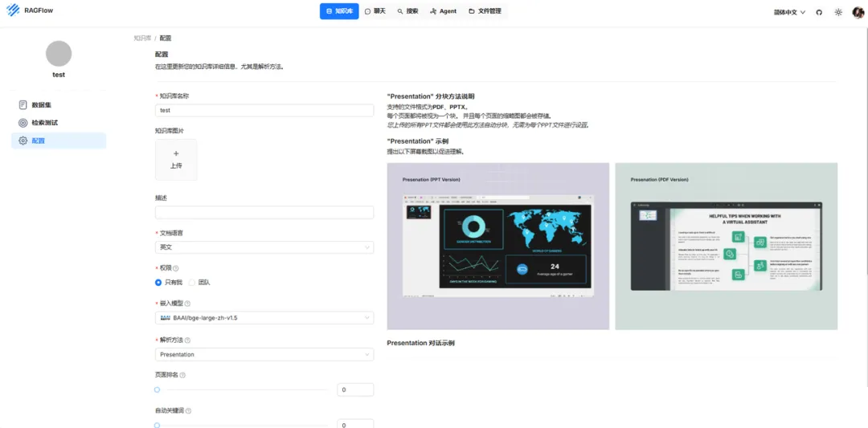868x428 pixels.
Task: Open the 文档语言 dropdown showing 英文
Action: tap(264, 247)
